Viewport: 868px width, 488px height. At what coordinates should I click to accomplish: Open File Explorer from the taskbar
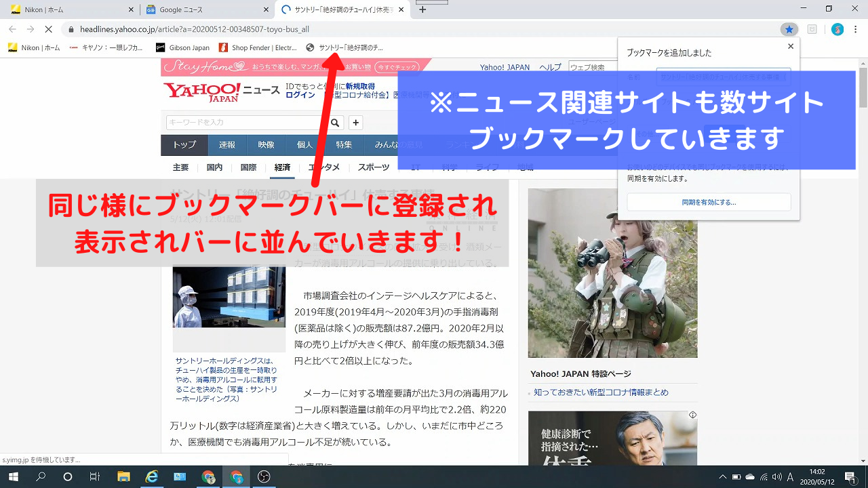coord(123,476)
